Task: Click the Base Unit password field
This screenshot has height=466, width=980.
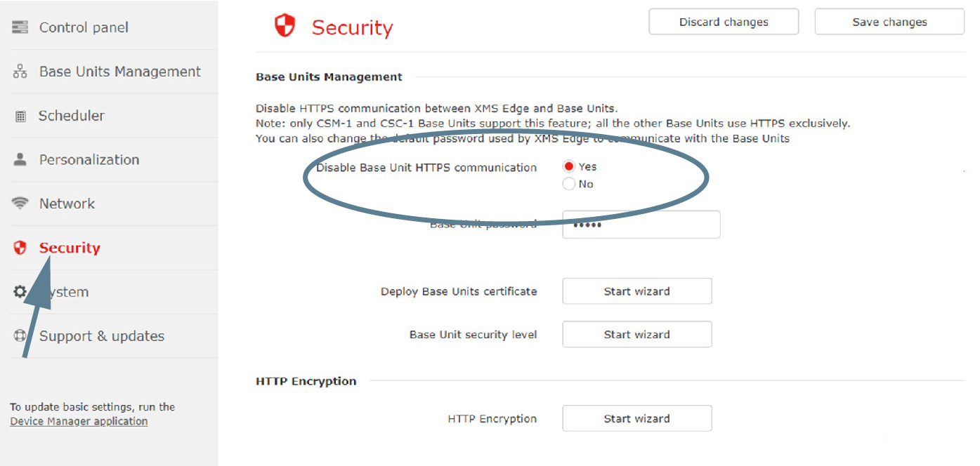Action: [x=641, y=225]
